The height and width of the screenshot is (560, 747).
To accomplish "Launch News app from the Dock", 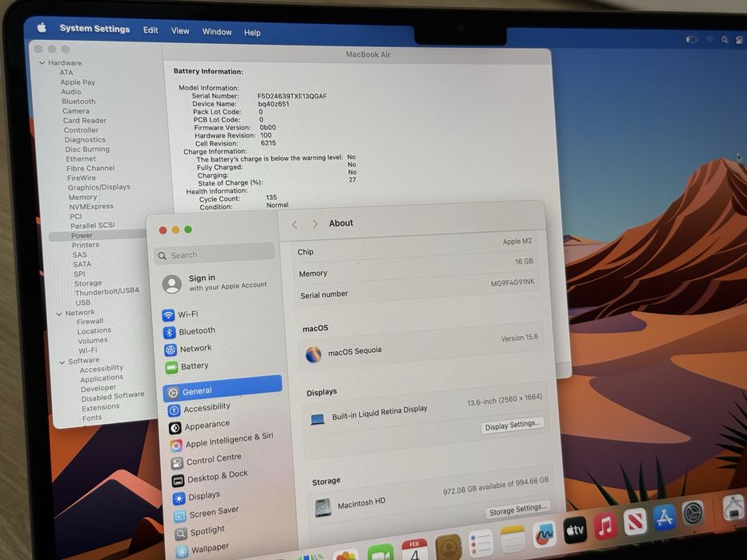I will point(635,522).
